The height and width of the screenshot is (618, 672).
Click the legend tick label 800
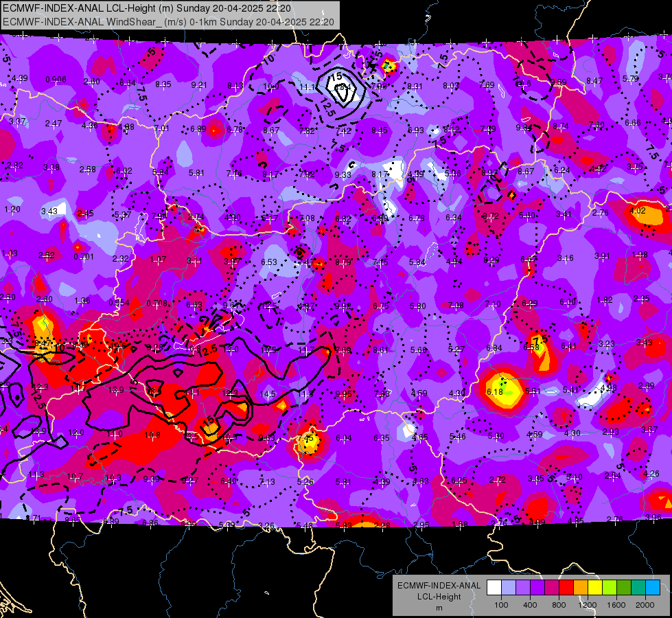click(559, 605)
